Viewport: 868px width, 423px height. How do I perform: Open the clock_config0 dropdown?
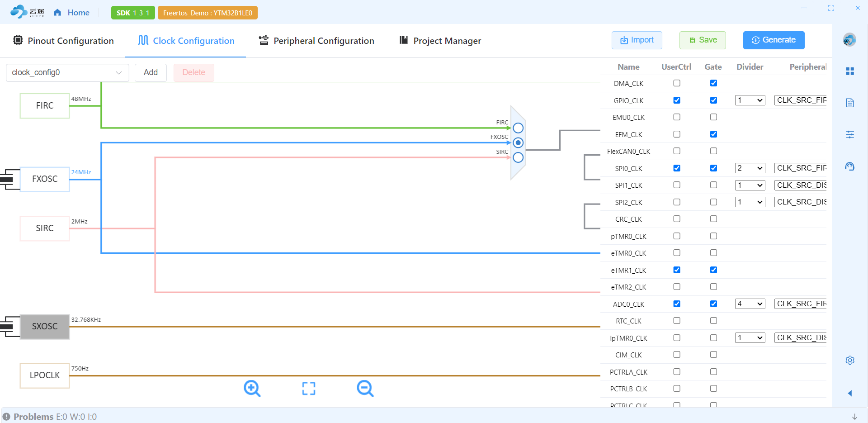click(67, 72)
